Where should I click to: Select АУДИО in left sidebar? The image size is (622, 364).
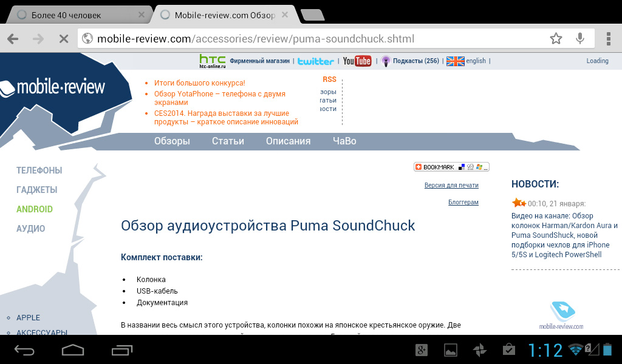(x=30, y=229)
